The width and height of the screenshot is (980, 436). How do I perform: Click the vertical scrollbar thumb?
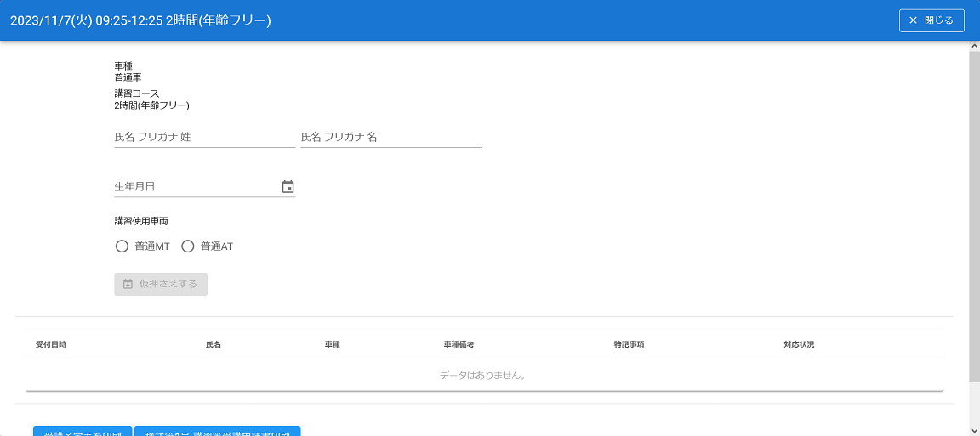974,212
